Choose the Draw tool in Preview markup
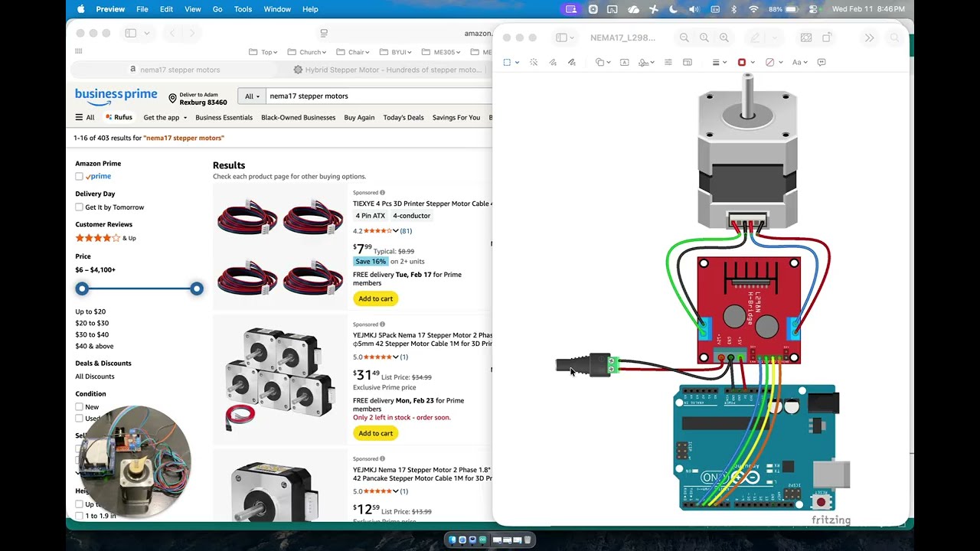The image size is (980, 551). pos(572,62)
